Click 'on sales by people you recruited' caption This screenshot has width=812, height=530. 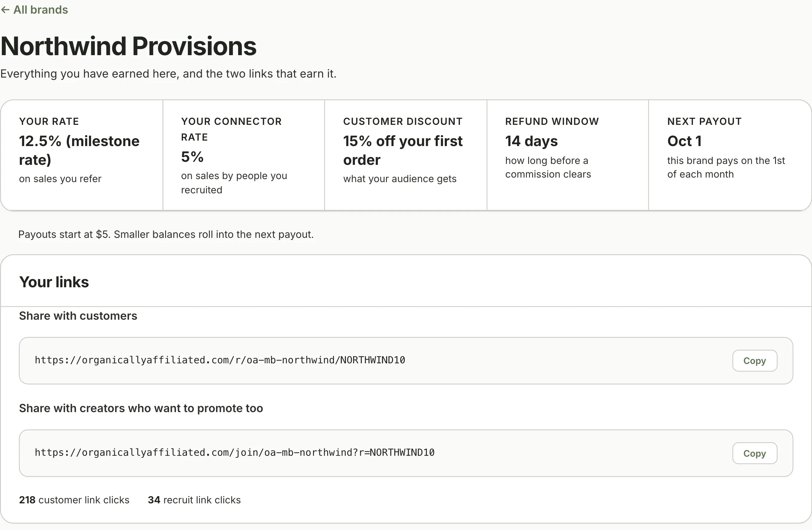[234, 183]
